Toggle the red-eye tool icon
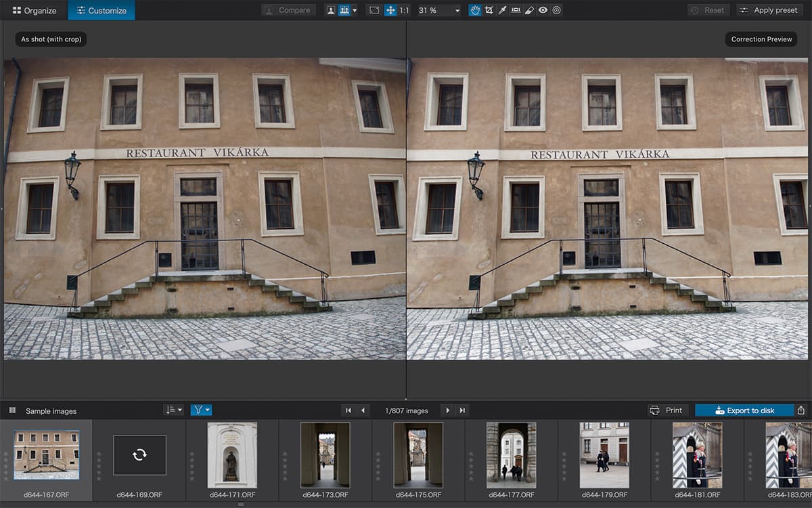 tap(543, 10)
